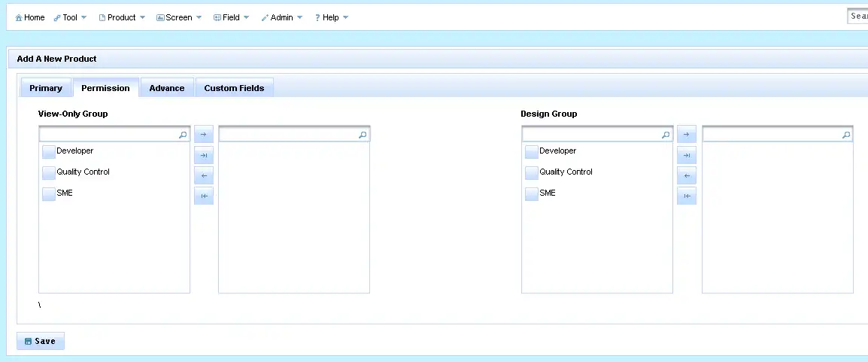The height and width of the screenshot is (362, 868).
Task: Expand the Screen menu dropdown arrow
Action: [x=199, y=18]
